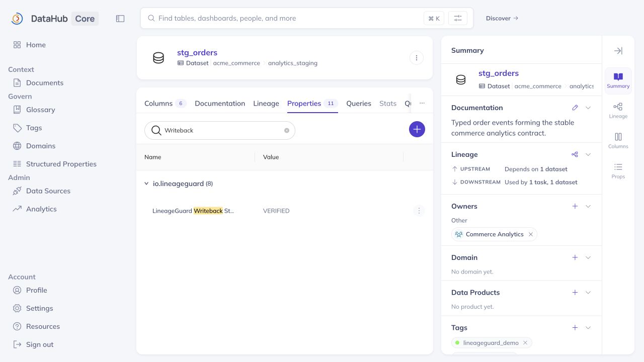This screenshot has height=362, width=644.
Task: Click the DataHub logo icon
Action: point(17,19)
